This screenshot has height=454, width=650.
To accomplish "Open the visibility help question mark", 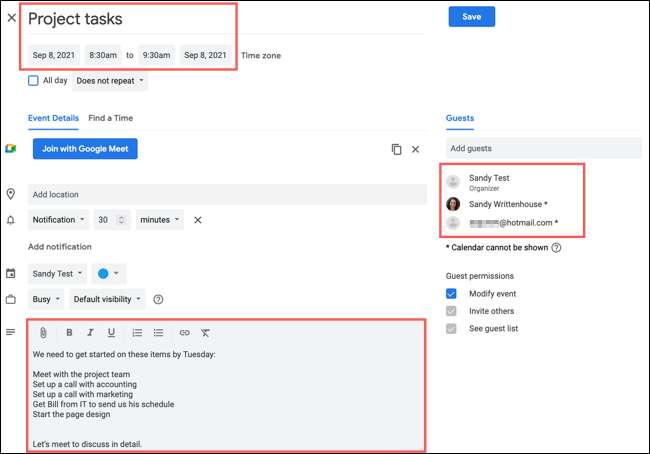I will tap(158, 299).
